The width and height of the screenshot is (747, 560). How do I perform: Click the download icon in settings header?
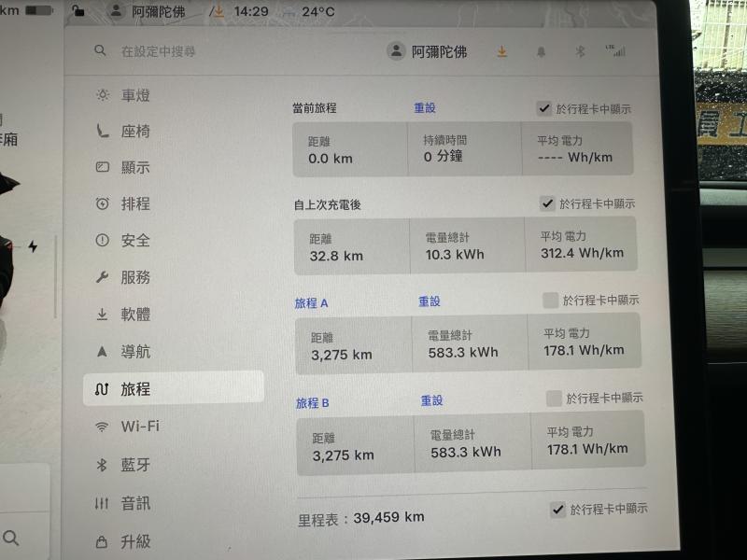(501, 52)
